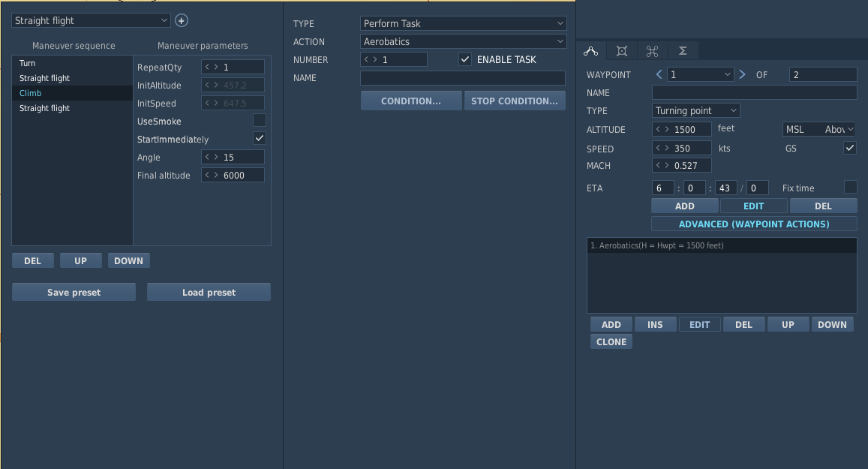Increase waypoint ALTITUDE value
This screenshot has width=868, height=469.
(667, 129)
